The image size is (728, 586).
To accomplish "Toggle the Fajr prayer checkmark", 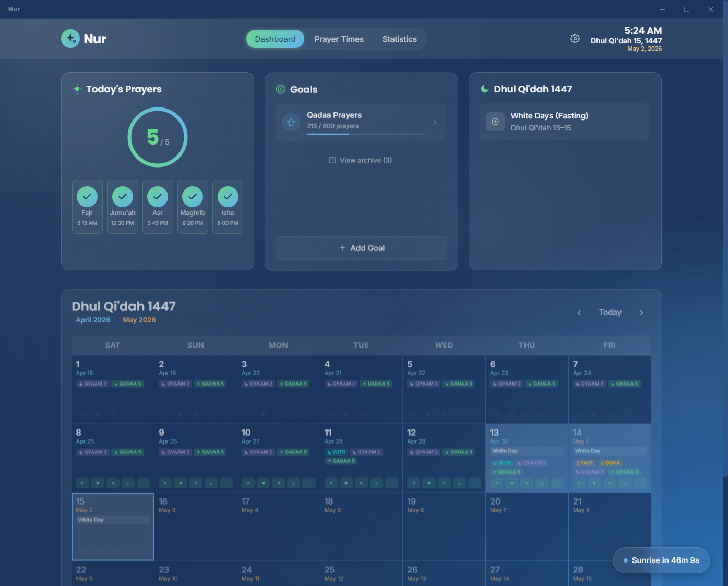I will (x=87, y=197).
